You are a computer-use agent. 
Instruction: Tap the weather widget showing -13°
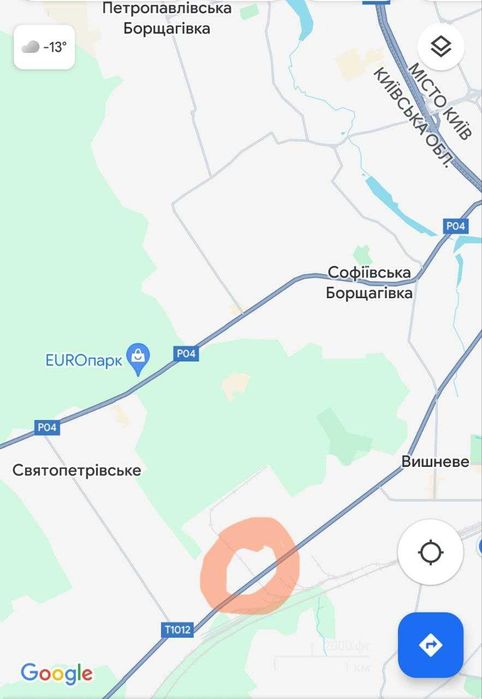[44, 47]
